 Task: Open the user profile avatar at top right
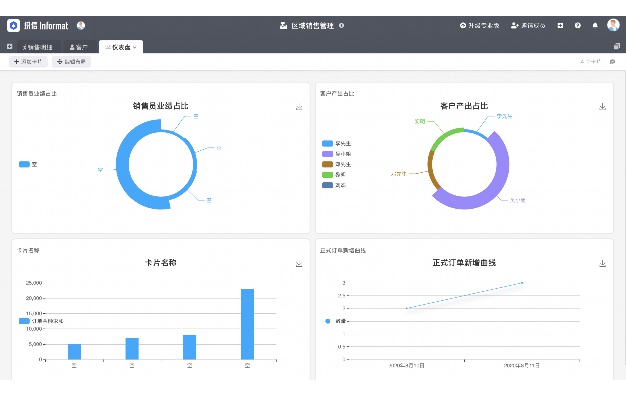point(613,25)
